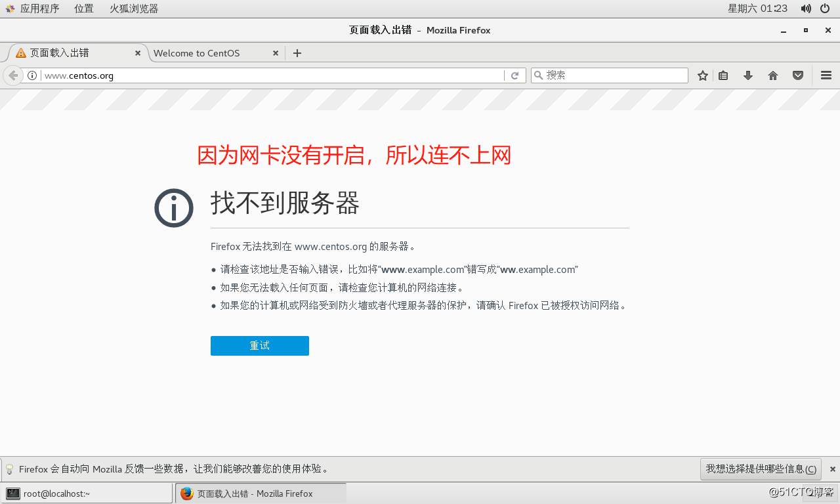The width and height of the screenshot is (840, 504).
Task: Open the Firefox hamburger menu
Action: (x=826, y=75)
